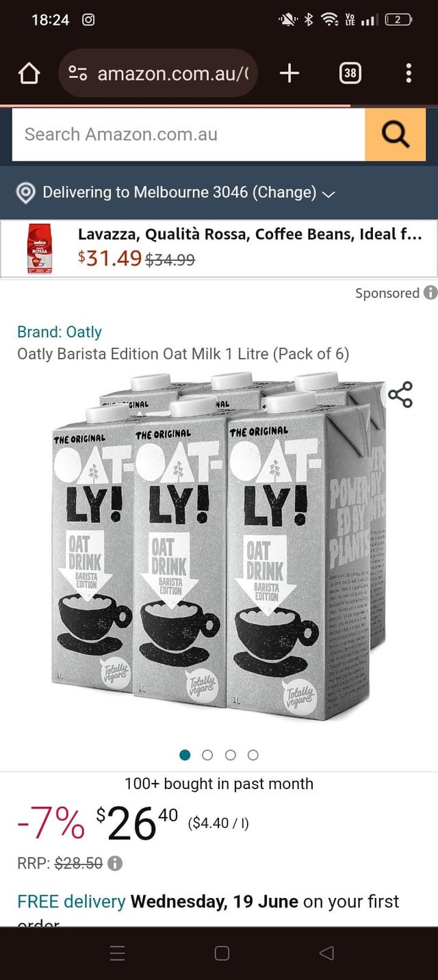Tap the site info icon in address bar
438x980 pixels.
pyautogui.click(x=78, y=73)
